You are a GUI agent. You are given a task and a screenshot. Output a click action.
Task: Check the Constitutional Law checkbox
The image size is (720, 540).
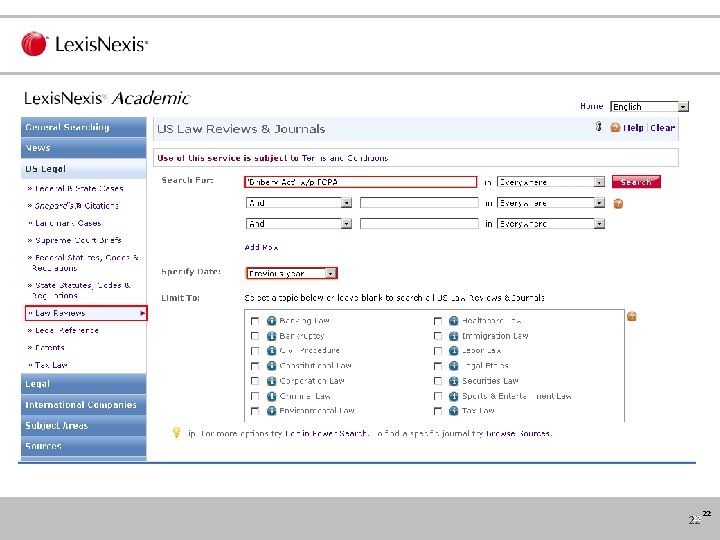pyautogui.click(x=255, y=366)
